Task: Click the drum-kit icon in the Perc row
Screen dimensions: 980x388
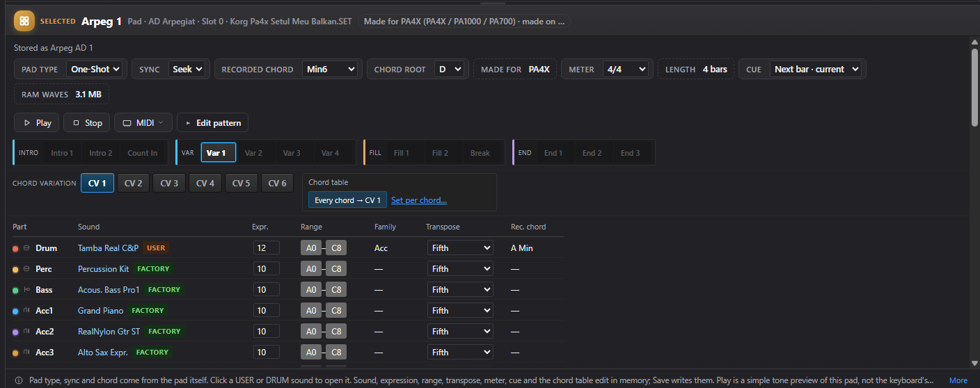Action: coord(26,269)
